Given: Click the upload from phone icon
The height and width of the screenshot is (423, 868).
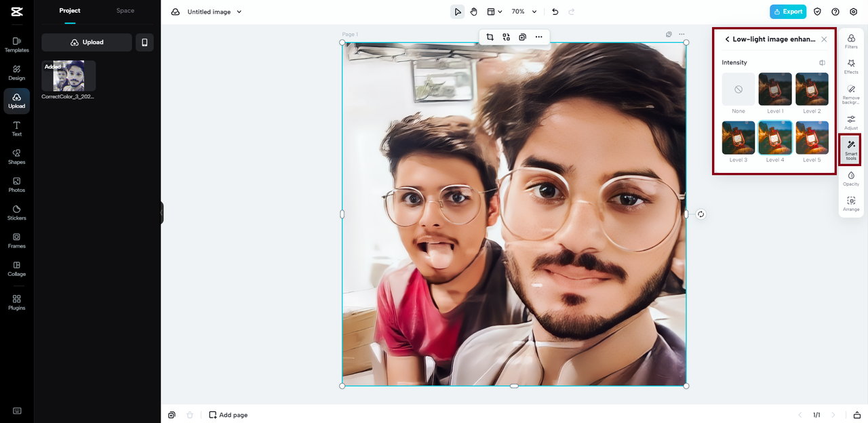Looking at the screenshot, I should pyautogui.click(x=144, y=42).
